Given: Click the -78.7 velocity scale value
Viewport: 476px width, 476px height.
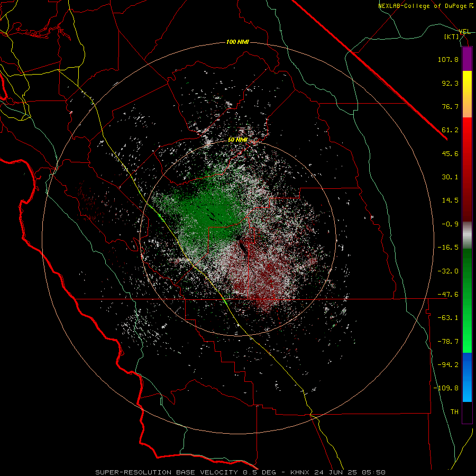Looking at the screenshot, I should pyautogui.click(x=448, y=342).
